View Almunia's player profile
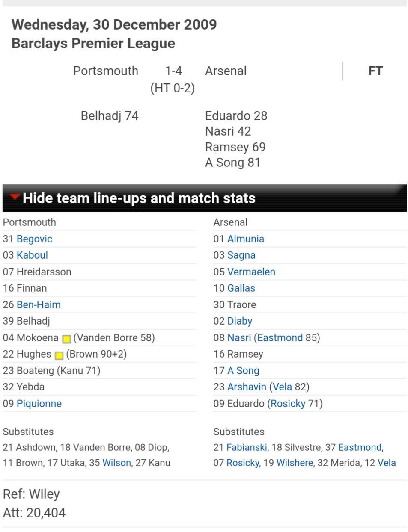This screenshot has height=532, width=408. point(245,239)
